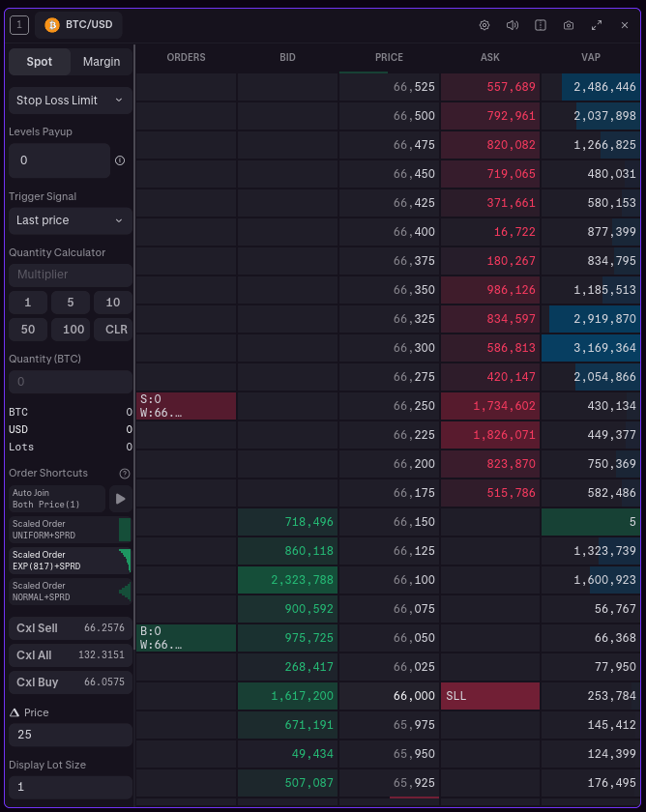Switch to the Spot tab
This screenshot has width=646, height=812.
pos(40,61)
